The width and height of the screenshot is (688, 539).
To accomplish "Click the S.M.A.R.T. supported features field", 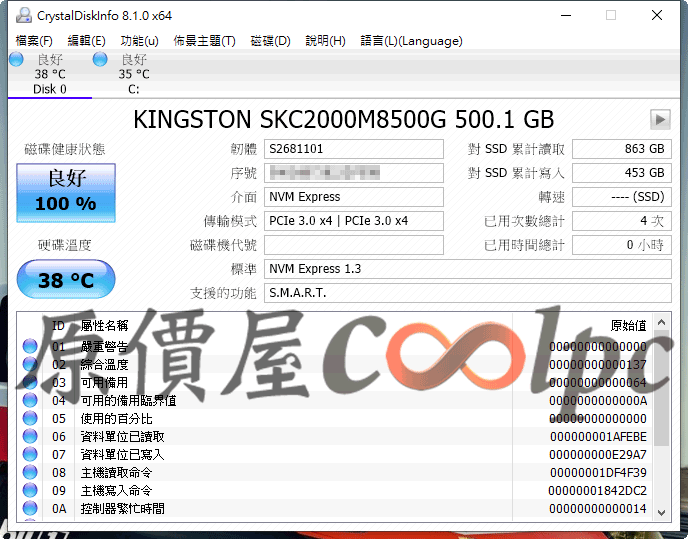I will [x=468, y=293].
